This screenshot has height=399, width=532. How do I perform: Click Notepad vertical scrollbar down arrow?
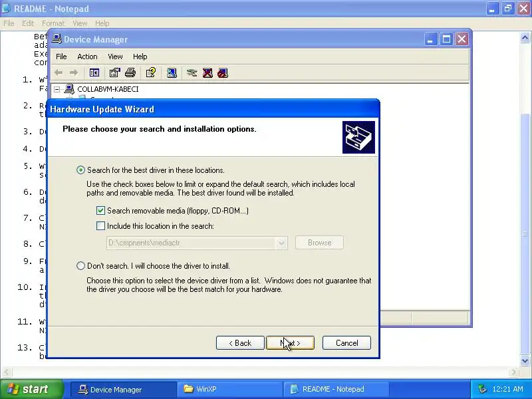coord(525,360)
